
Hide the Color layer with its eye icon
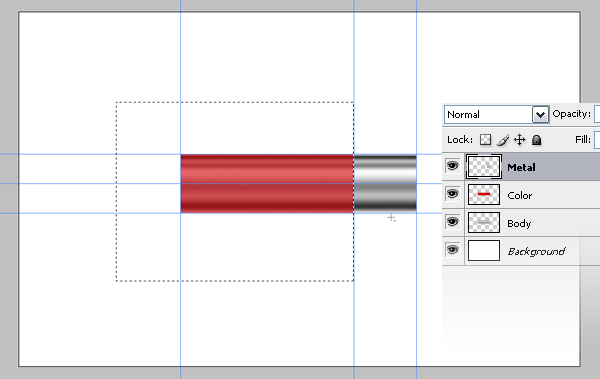452,194
